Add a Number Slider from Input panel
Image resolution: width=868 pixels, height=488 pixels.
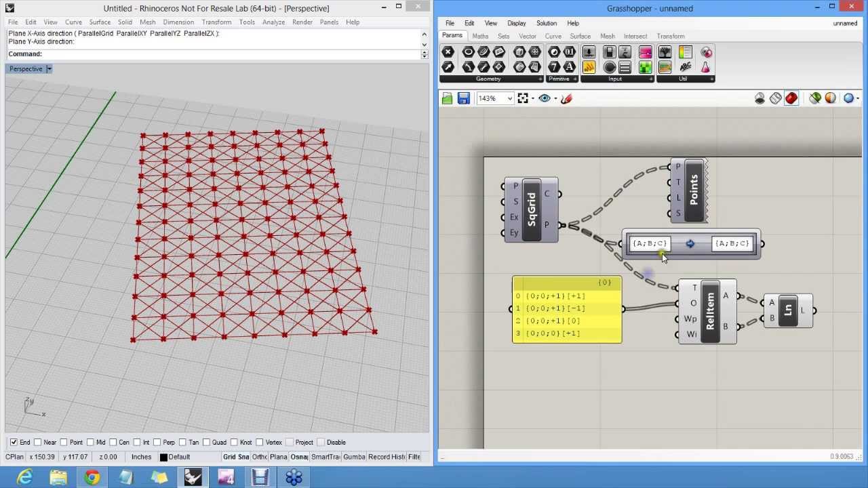click(x=589, y=52)
